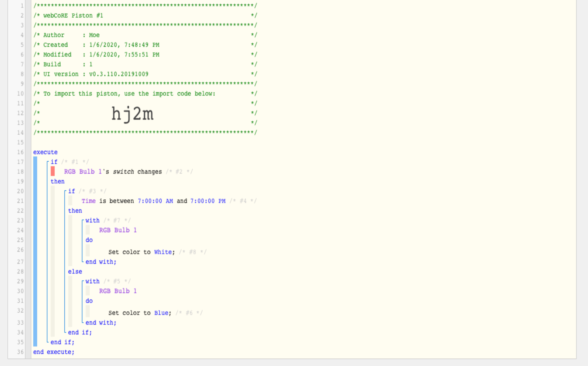Click the hj2m import code
Viewport: 588px width, 366px height.
pyautogui.click(x=132, y=114)
